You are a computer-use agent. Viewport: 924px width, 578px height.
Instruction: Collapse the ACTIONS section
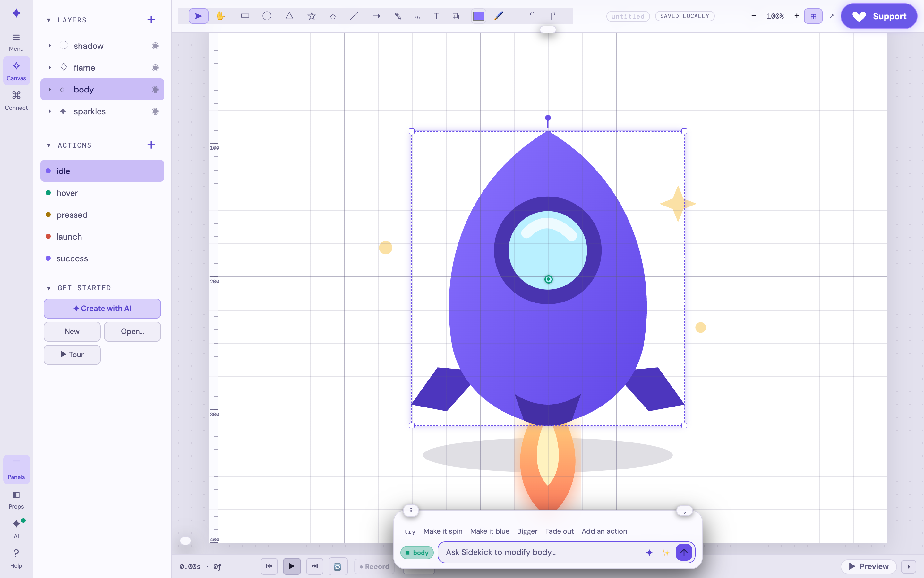[49, 145]
